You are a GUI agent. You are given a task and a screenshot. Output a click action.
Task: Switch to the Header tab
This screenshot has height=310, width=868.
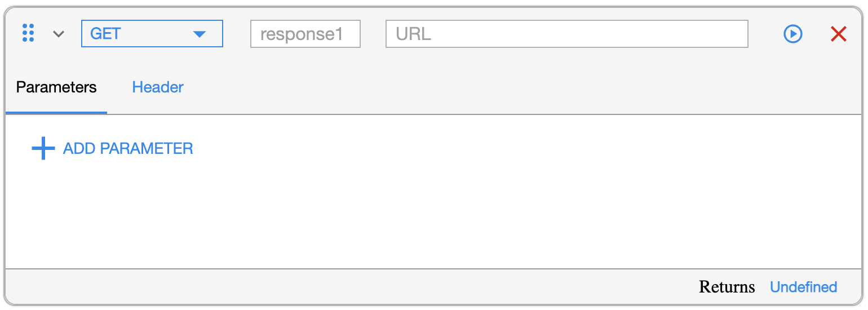[x=158, y=87]
